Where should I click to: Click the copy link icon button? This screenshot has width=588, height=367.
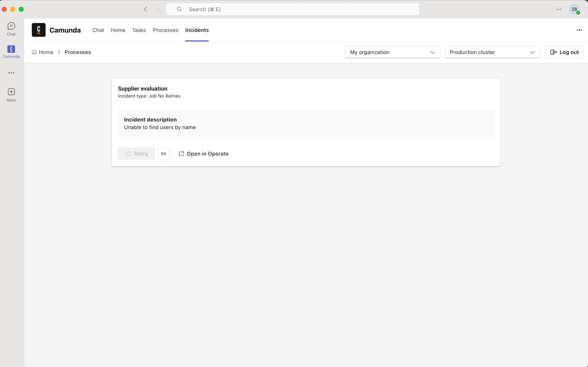163,154
